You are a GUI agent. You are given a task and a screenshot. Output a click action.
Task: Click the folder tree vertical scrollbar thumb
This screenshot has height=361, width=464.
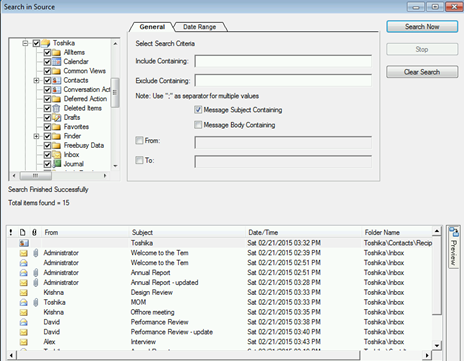(x=115, y=93)
